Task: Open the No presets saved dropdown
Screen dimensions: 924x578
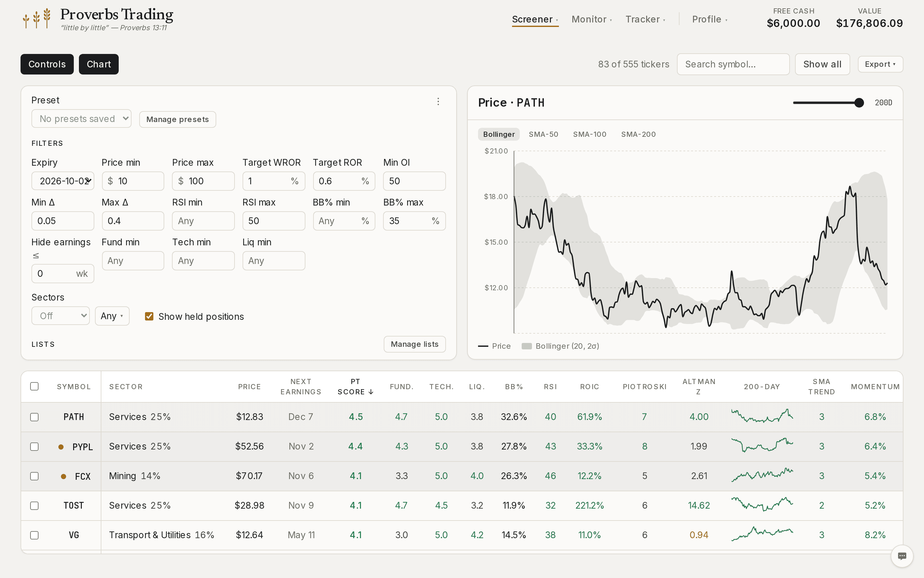Action: pyautogui.click(x=81, y=119)
